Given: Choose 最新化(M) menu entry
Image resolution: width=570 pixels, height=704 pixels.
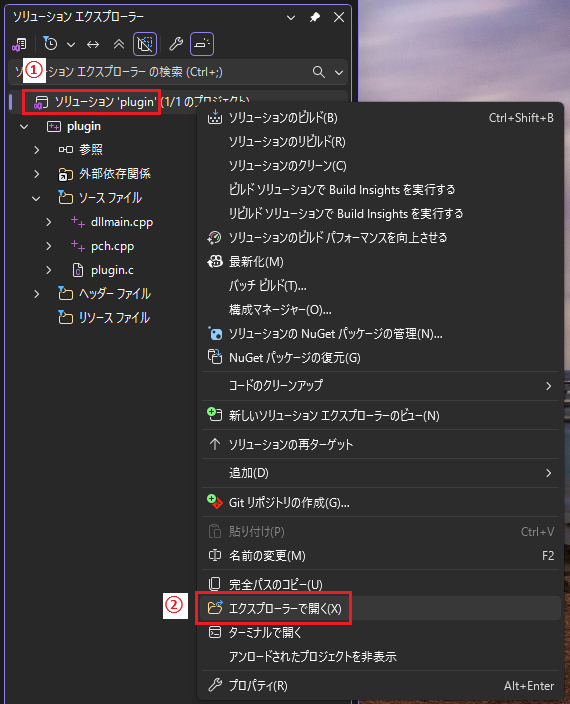Looking at the screenshot, I should coord(380,262).
